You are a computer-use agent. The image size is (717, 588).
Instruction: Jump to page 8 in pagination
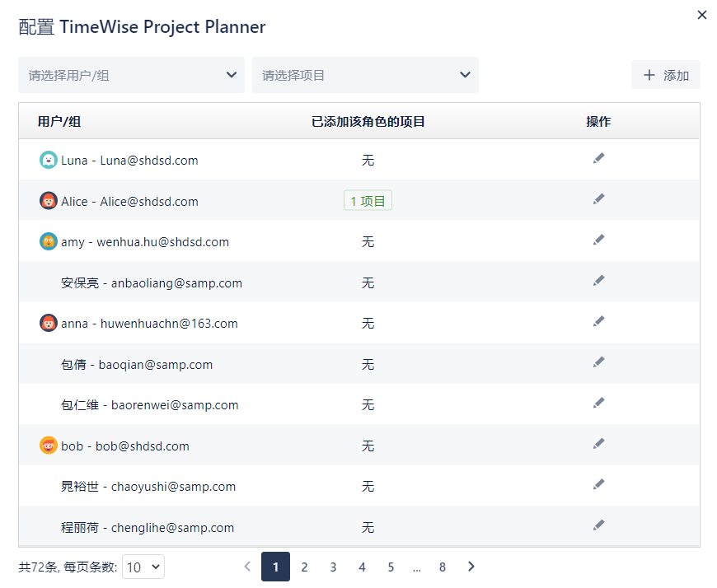pos(443,567)
